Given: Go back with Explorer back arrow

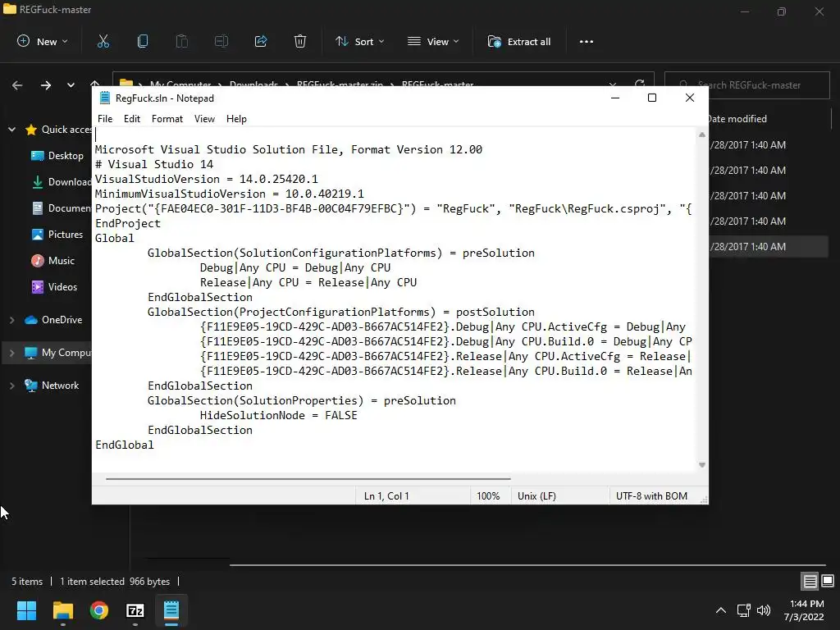Looking at the screenshot, I should click(x=17, y=85).
